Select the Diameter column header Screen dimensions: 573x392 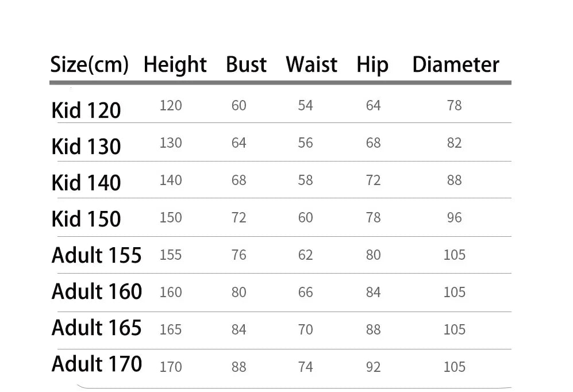[x=456, y=64]
